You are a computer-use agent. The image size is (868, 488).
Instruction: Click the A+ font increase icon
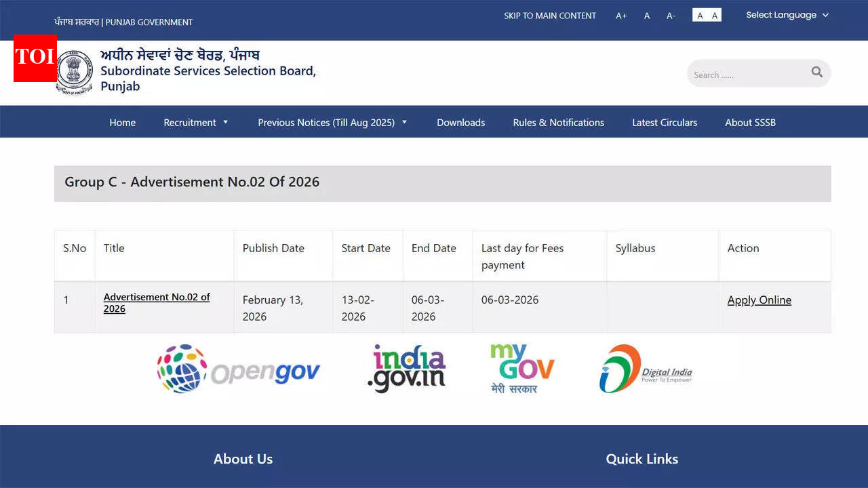click(621, 16)
